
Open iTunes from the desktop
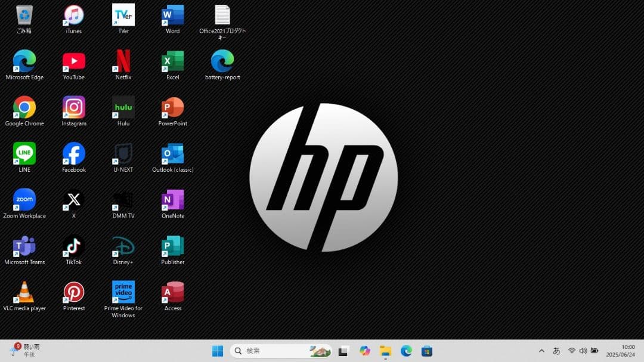(73, 15)
